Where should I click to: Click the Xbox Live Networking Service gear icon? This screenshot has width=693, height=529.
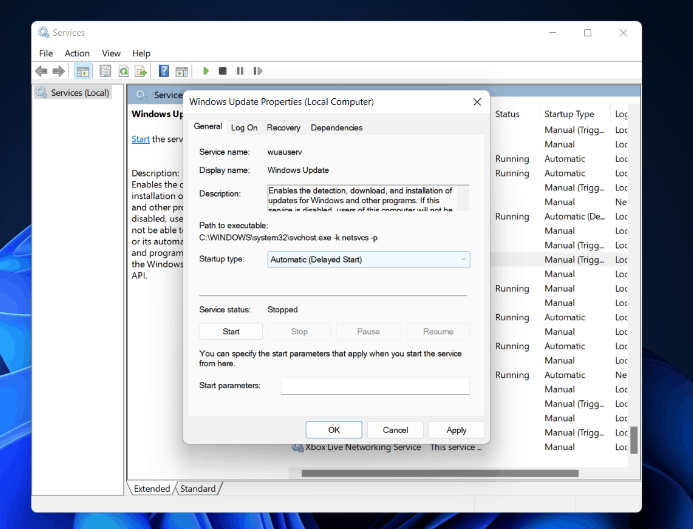[x=297, y=447]
